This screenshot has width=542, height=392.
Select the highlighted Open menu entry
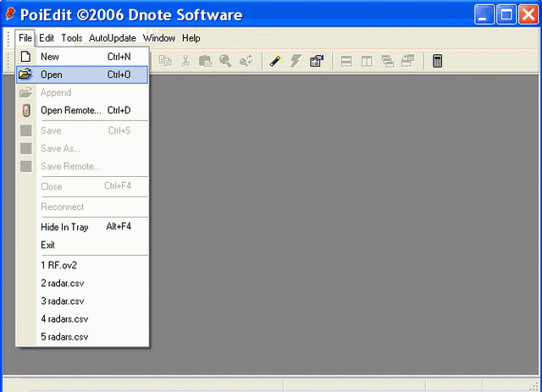pyautogui.click(x=52, y=75)
